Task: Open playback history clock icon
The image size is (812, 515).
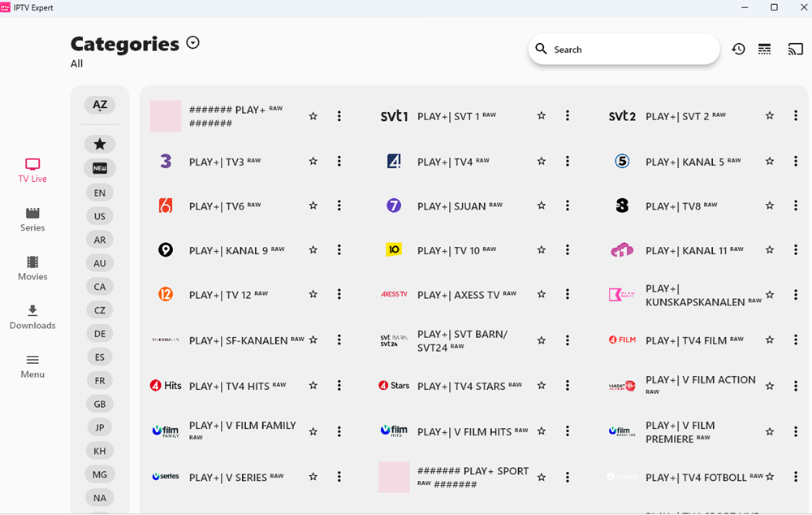Action: [x=738, y=50]
